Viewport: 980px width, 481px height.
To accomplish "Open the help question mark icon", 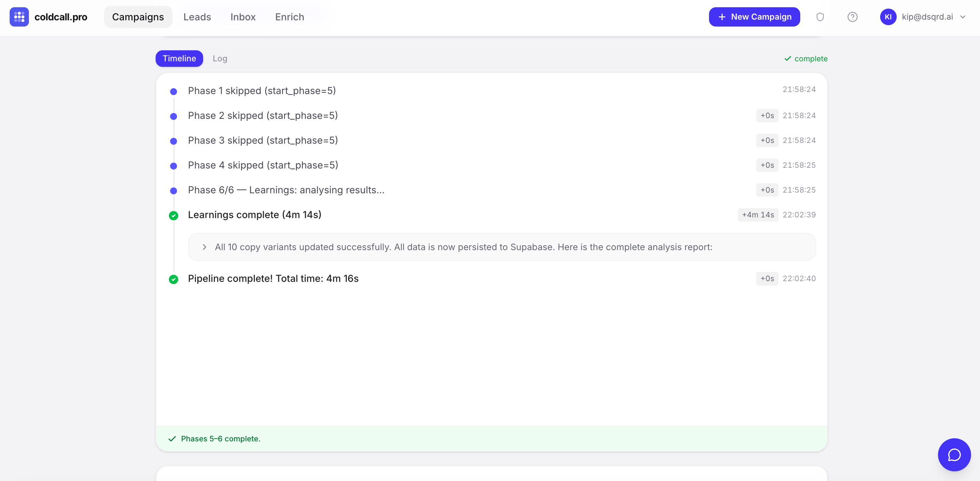I will (852, 17).
